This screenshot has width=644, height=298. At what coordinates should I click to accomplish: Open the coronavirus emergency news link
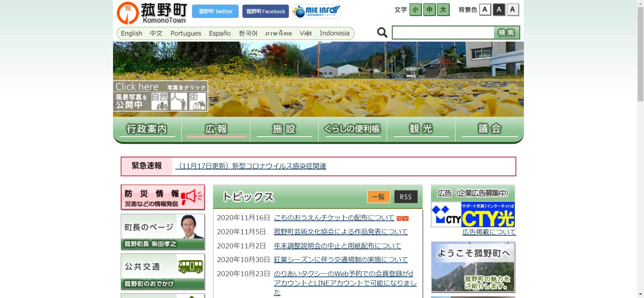coord(251,166)
